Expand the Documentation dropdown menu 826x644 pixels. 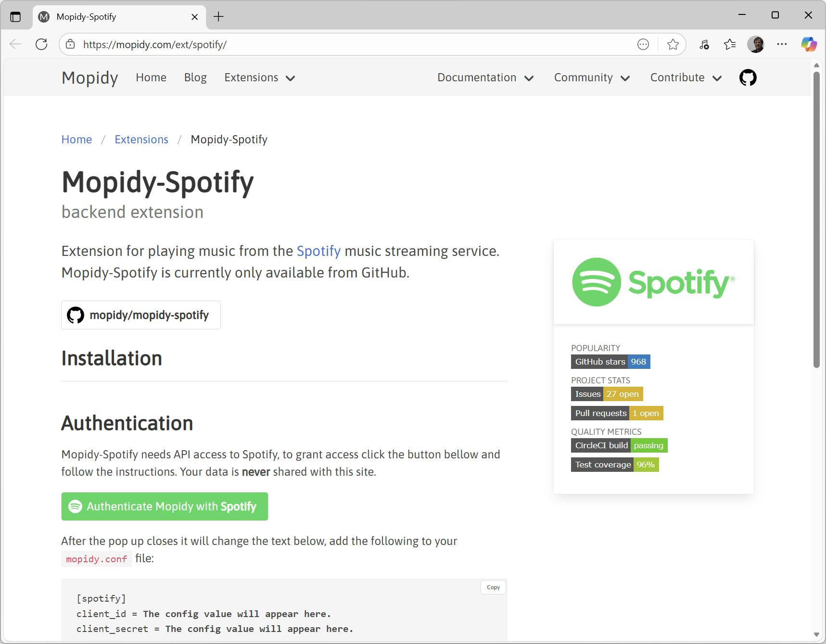[x=485, y=78]
